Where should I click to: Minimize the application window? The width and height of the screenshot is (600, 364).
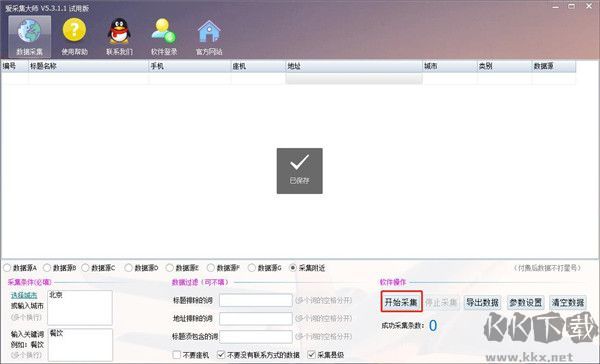click(x=556, y=7)
